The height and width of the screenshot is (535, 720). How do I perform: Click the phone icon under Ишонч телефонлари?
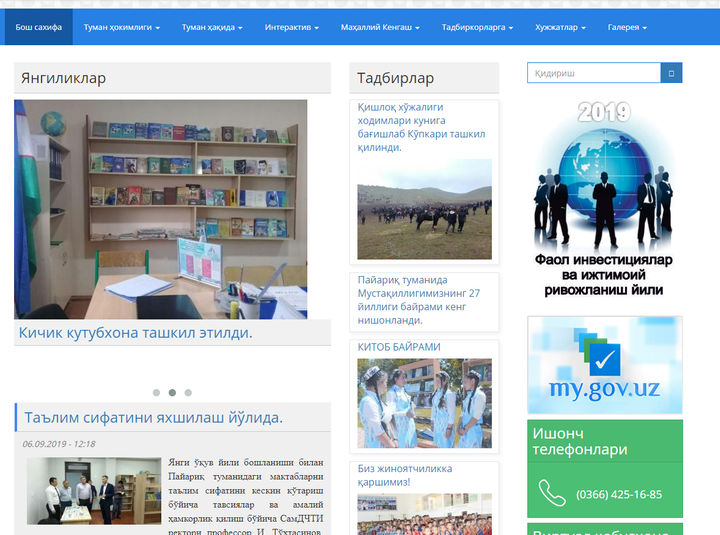pyautogui.click(x=552, y=492)
